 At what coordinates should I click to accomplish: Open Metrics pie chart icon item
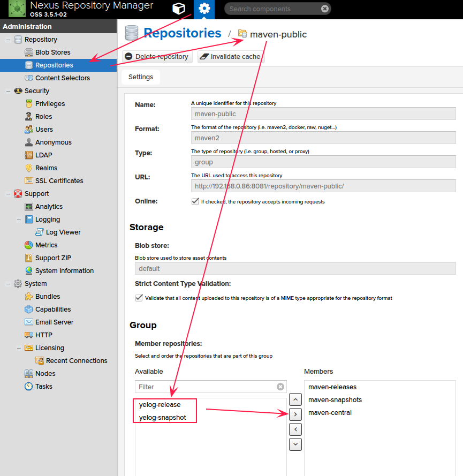click(x=29, y=245)
